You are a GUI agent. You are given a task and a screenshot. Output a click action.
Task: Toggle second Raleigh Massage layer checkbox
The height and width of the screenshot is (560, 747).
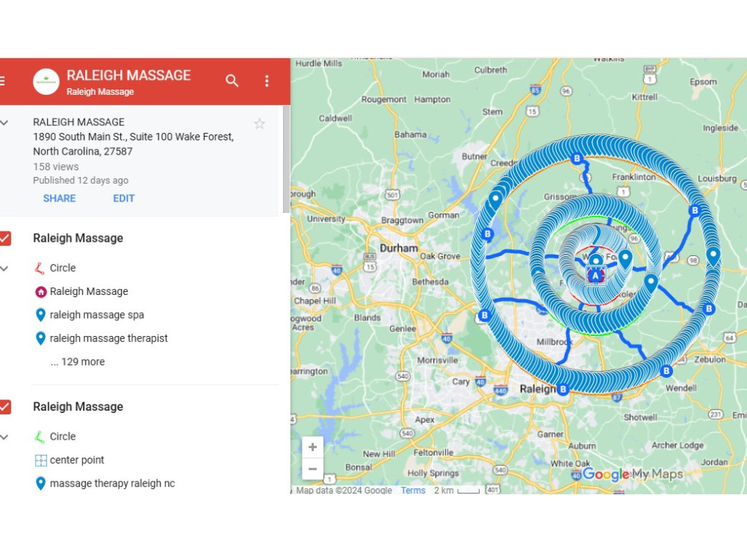[x=5, y=407]
